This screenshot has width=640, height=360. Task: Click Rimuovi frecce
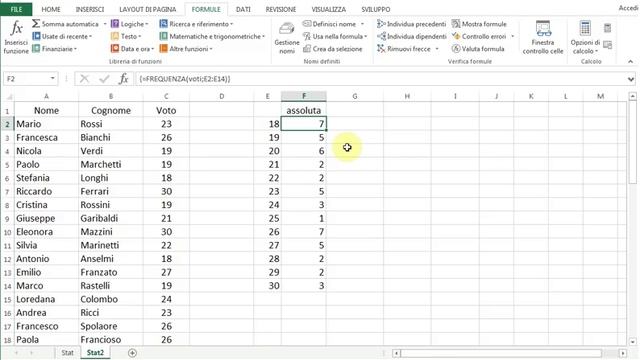404,49
